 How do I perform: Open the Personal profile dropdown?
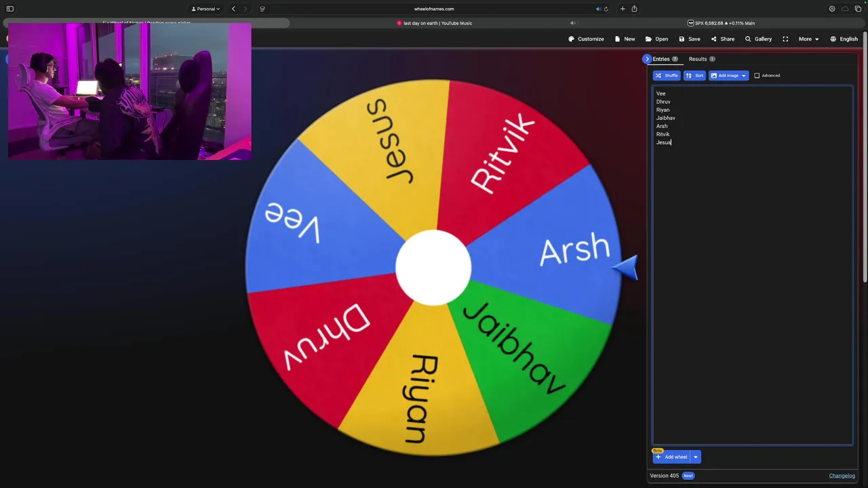[x=205, y=9]
